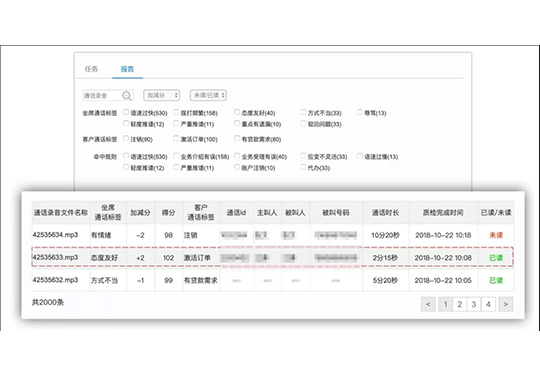540x376 pixels.
Task: Click the 2018-10-22 10:08 time cell
Action: 443,258
